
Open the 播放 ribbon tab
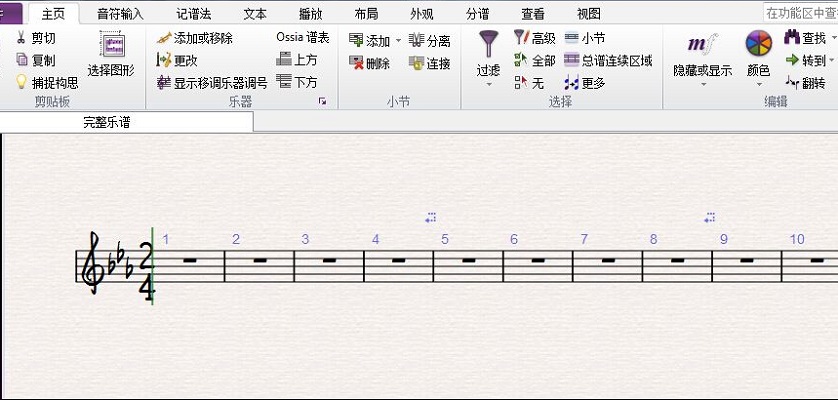(311, 14)
